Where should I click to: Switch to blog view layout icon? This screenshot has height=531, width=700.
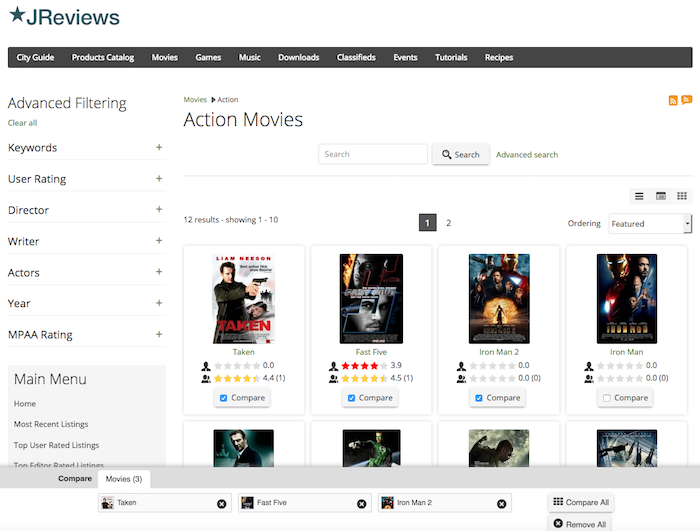[x=660, y=196]
